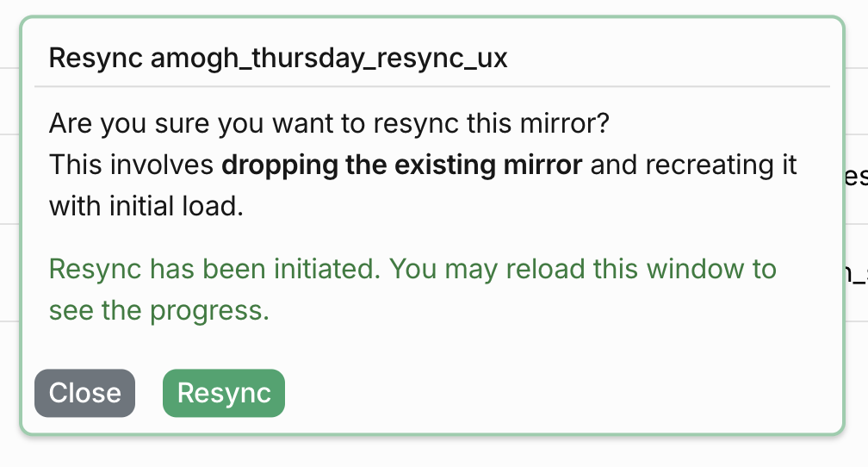Click the mirror name amogh_thursday_resync_ux in the title
The height and width of the screenshot is (467, 868).
tap(329, 59)
